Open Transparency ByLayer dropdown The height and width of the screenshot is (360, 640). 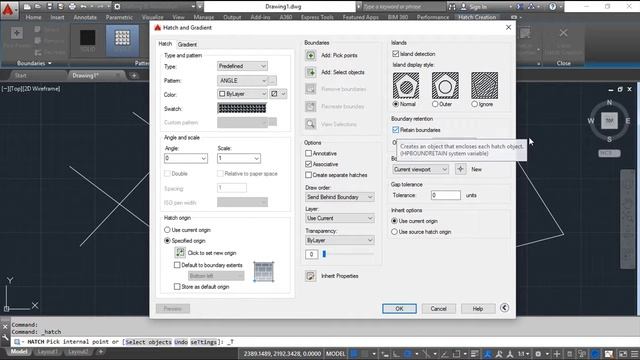340,240
